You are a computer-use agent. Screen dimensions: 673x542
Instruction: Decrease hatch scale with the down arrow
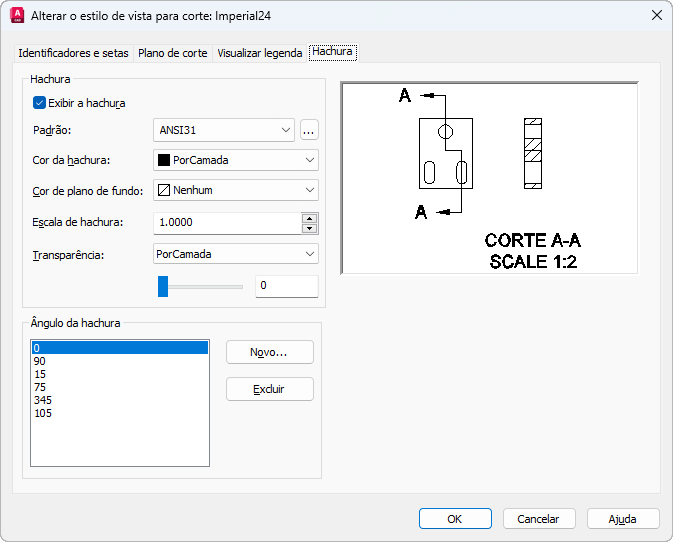pos(310,227)
